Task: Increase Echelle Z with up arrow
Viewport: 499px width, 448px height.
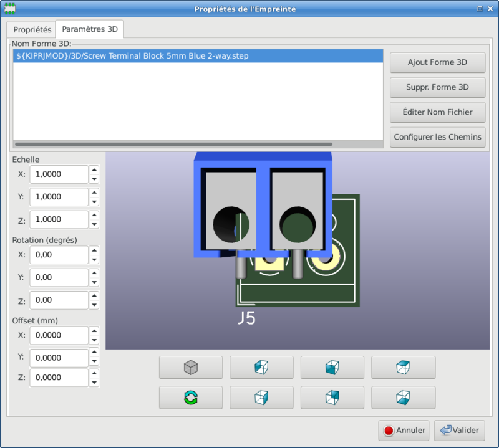Action: click(x=94, y=215)
